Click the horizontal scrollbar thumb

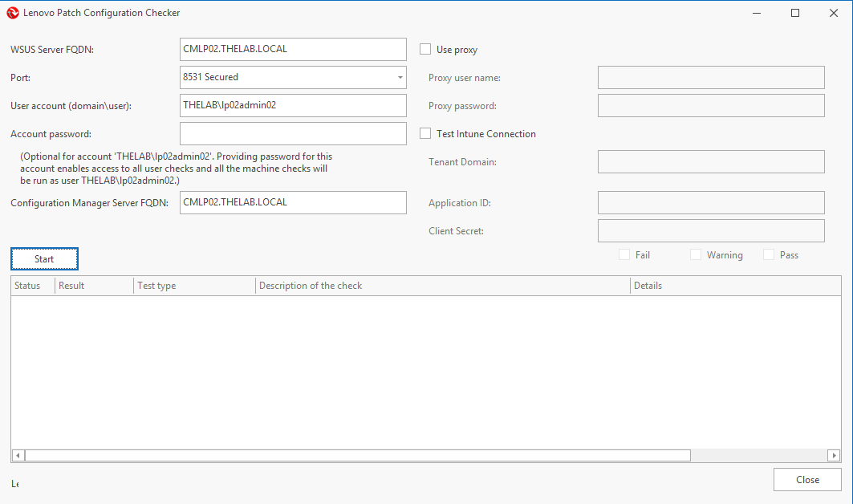(x=357, y=455)
